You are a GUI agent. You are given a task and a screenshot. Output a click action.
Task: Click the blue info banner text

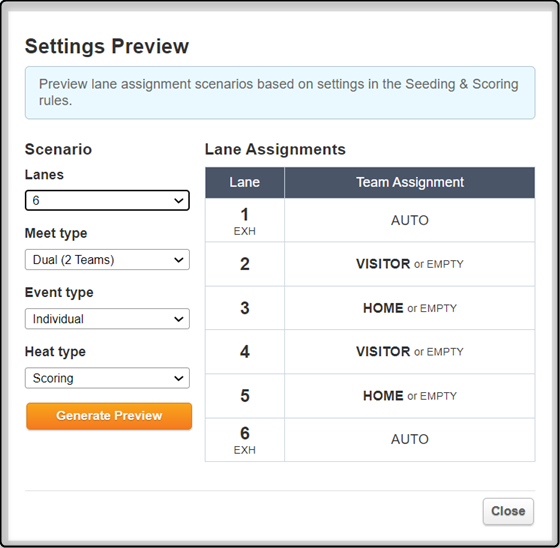(x=279, y=92)
